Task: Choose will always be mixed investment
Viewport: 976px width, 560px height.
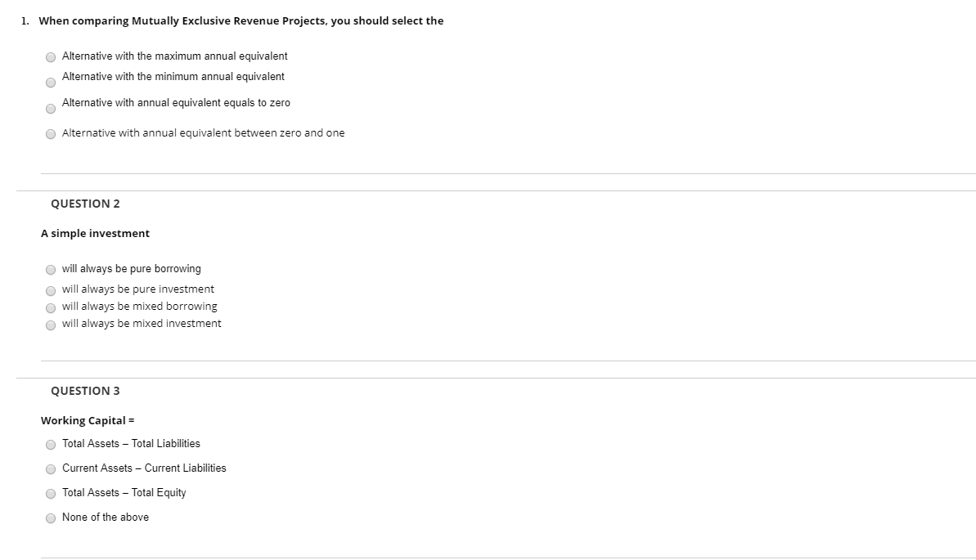Action: [51, 324]
